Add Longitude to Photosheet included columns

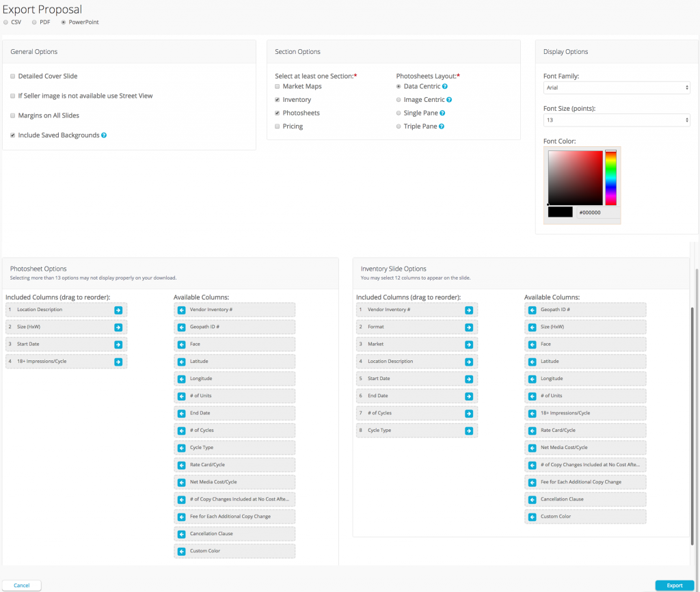pos(182,379)
